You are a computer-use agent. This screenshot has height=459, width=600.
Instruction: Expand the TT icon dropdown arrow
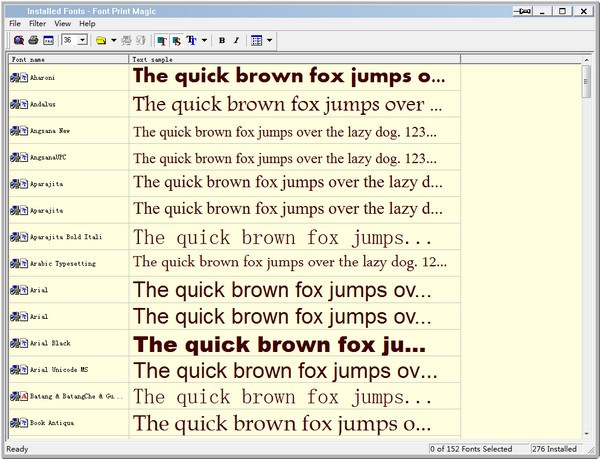(204, 40)
